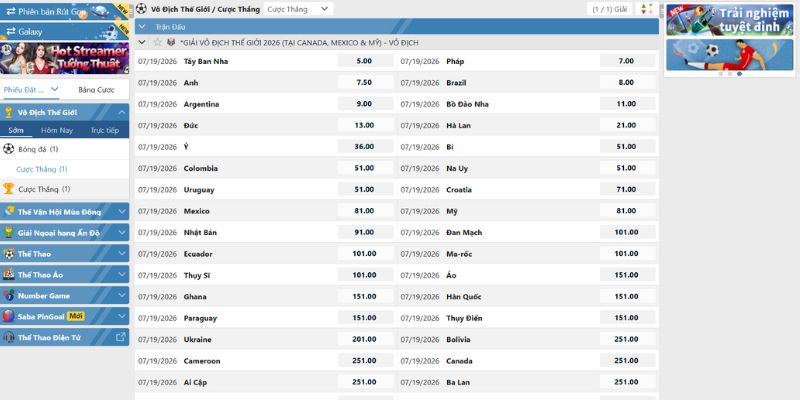Screen dimensions: 800x400
Task: Open external link icon on Thể Thao Điện Tử
Action: pyautogui.click(x=120, y=337)
